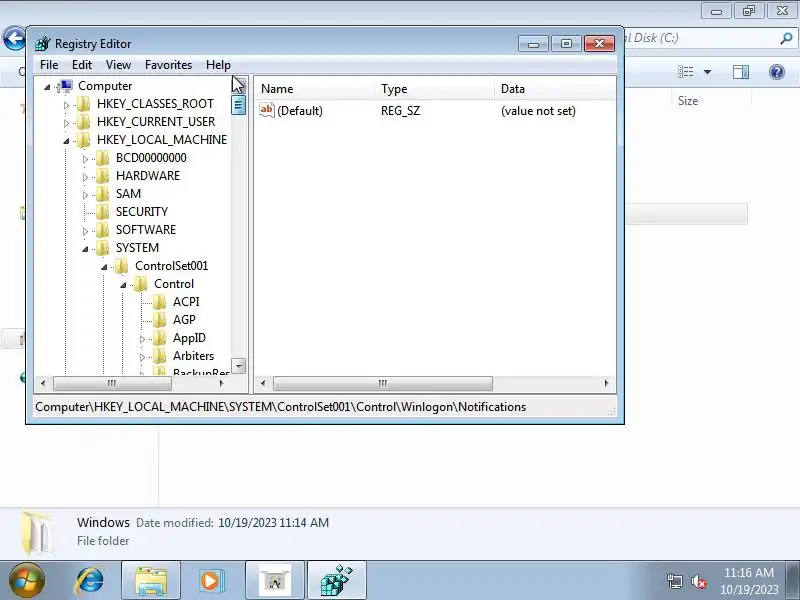This screenshot has width=800, height=600.
Task: Expand the HARDWARE key
Action: pos(85,177)
